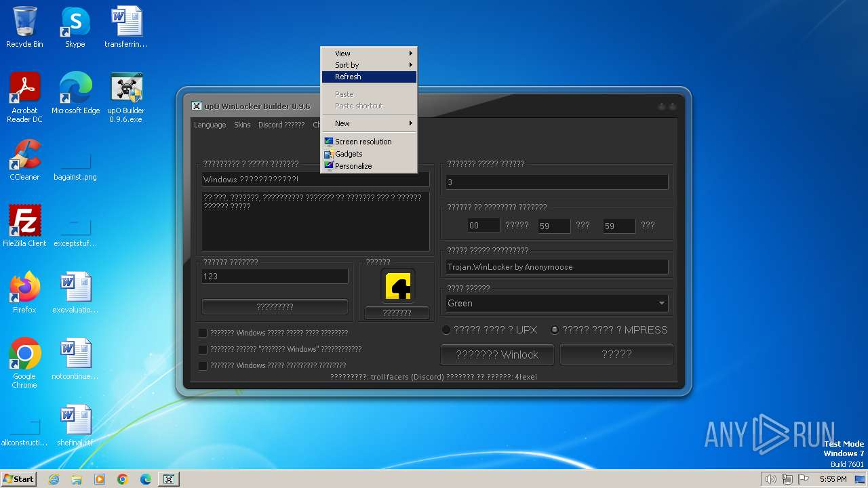Choose Refresh in the context menu

tap(369, 77)
